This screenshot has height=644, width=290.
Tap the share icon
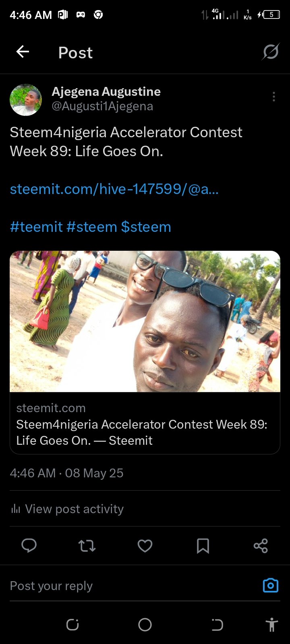(x=261, y=546)
